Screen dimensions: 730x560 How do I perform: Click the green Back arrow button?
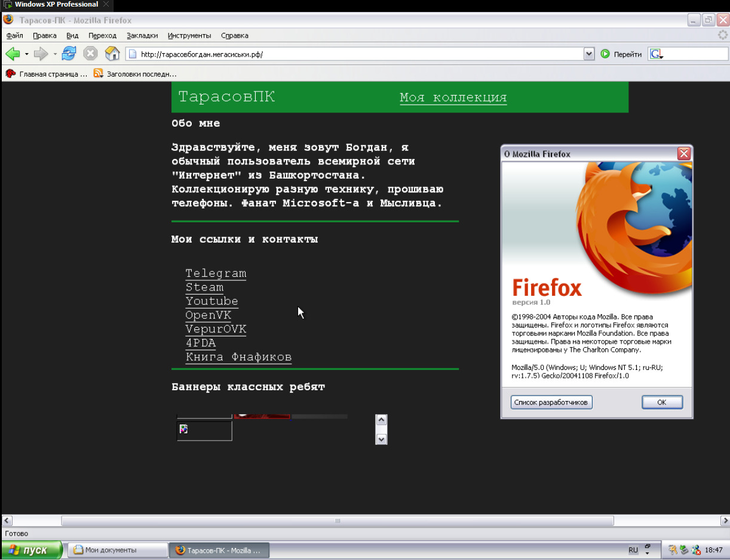(13, 54)
